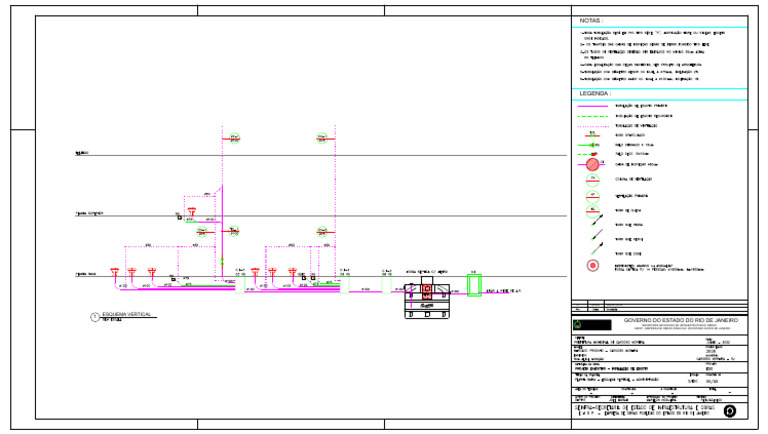Select the top-right green column tag circle

click(322, 138)
